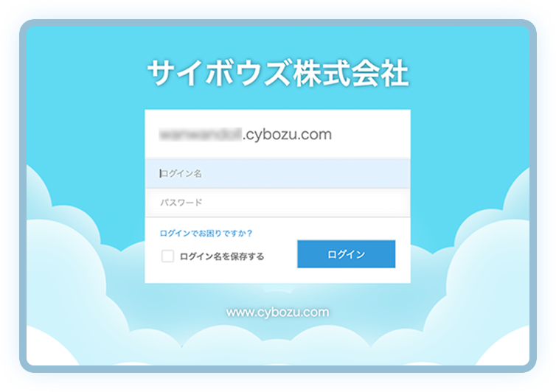The width and height of the screenshot is (556, 392).
Task: Click the empty right end of the password field
Action: click(x=372, y=203)
